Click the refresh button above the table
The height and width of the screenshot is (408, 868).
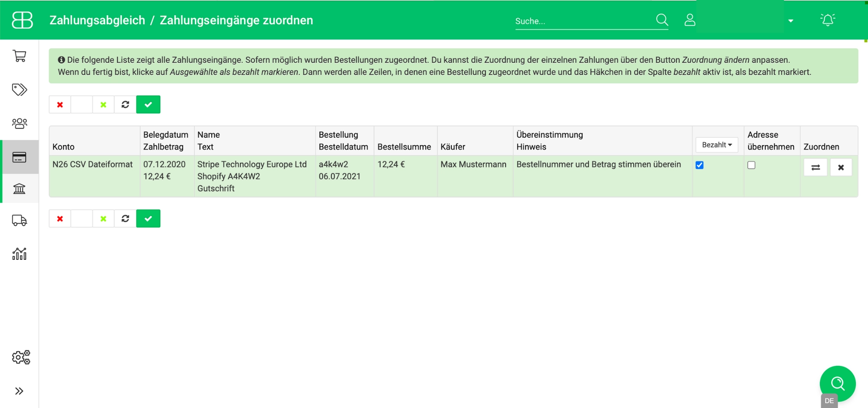pos(125,105)
